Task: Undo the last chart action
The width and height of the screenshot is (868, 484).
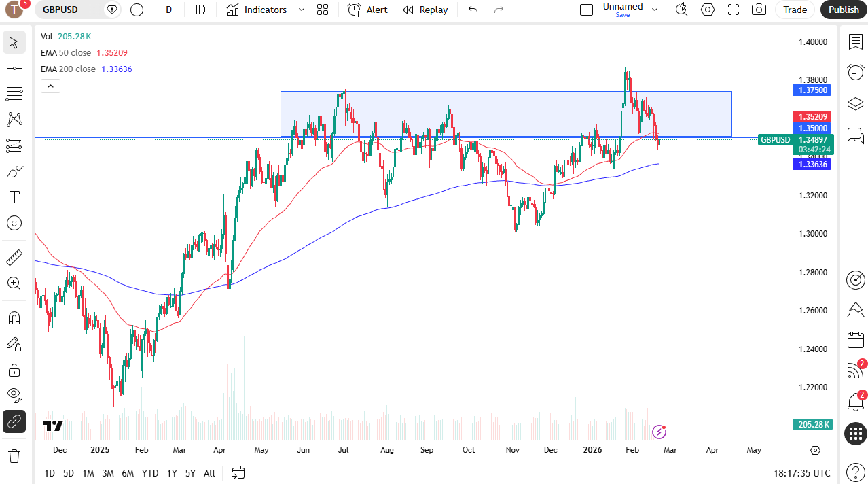Action: pos(473,10)
